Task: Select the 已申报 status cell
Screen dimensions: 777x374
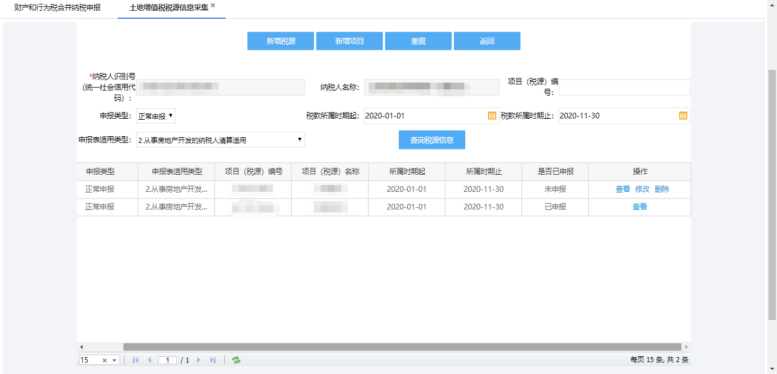Action: [555, 207]
